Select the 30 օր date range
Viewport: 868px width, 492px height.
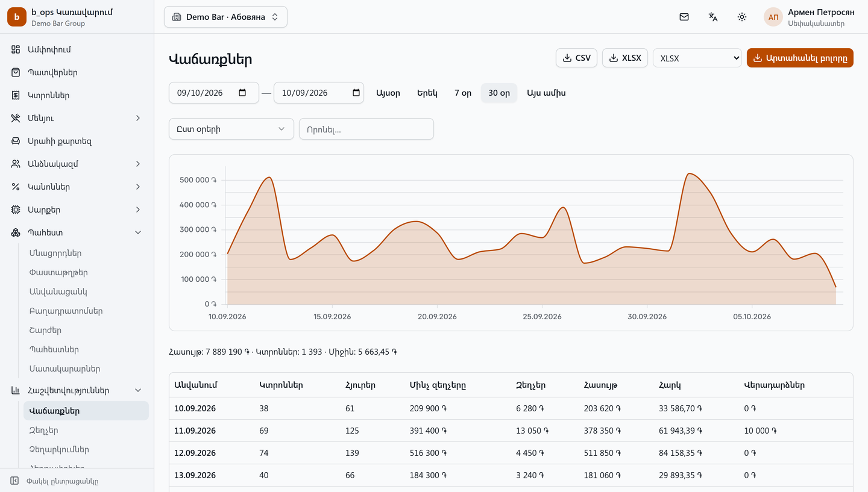[499, 93]
